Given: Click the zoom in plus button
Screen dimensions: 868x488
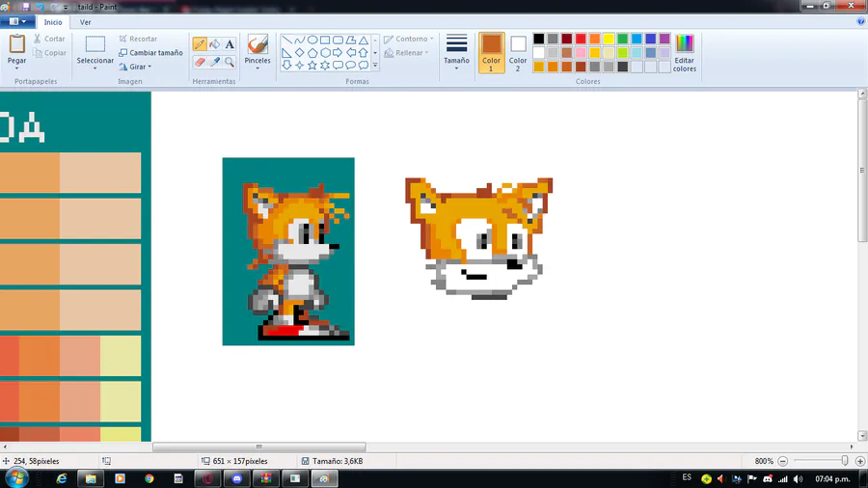Looking at the screenshot, I should click(860, 461).
